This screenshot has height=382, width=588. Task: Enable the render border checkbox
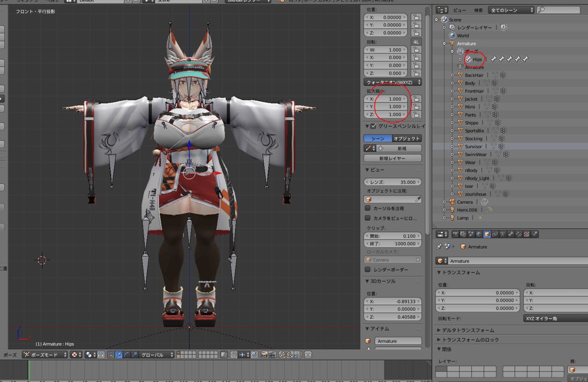(x=367, y=270)
